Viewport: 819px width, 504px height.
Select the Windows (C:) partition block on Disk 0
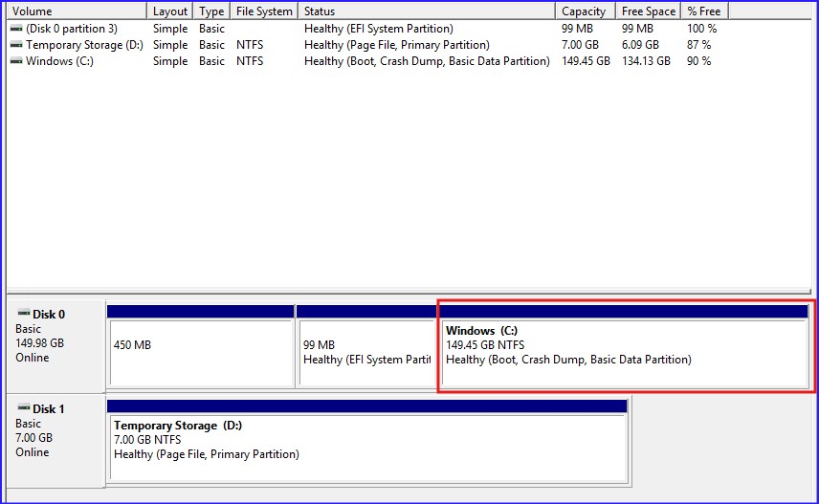point(625,346)
